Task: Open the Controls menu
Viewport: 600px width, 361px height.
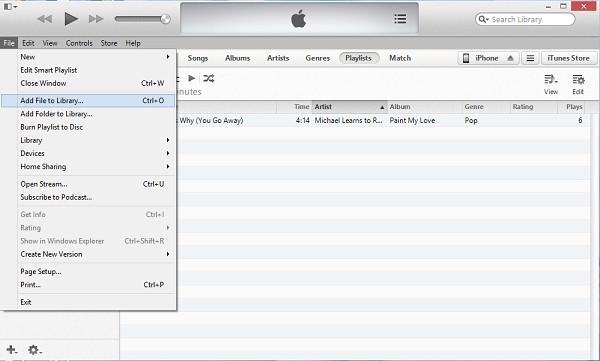Action: 79,43
